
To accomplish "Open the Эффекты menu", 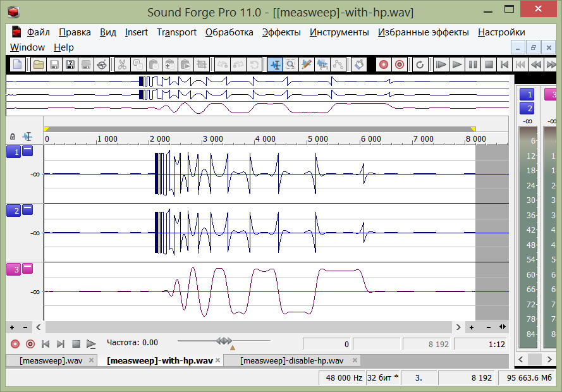I will pyautogui.click(x=281, y=32).
